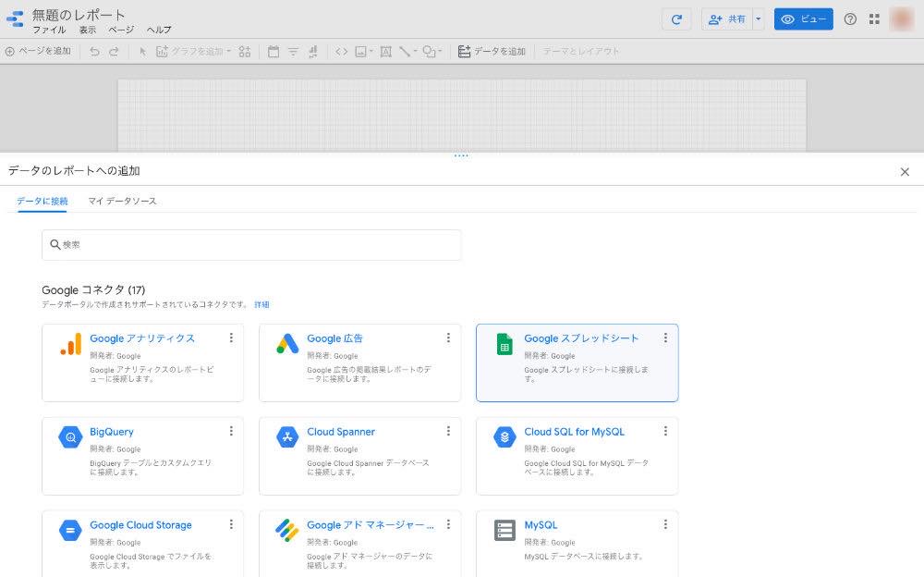The height and width of the screenshot is (577, 924).
Task: Select the Google スプレッドシート card title
Action: 581,338
